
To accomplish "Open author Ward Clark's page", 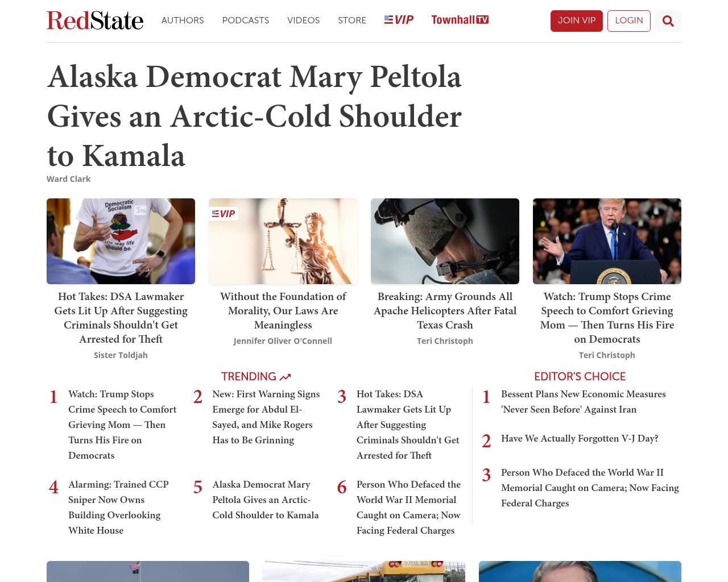I will pyautogui.click(x=68, y=179).
